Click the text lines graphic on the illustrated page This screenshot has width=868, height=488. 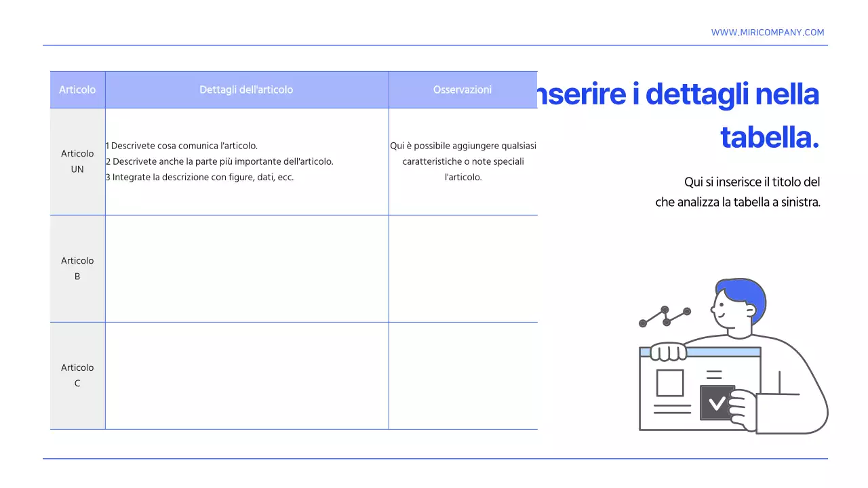672,409
